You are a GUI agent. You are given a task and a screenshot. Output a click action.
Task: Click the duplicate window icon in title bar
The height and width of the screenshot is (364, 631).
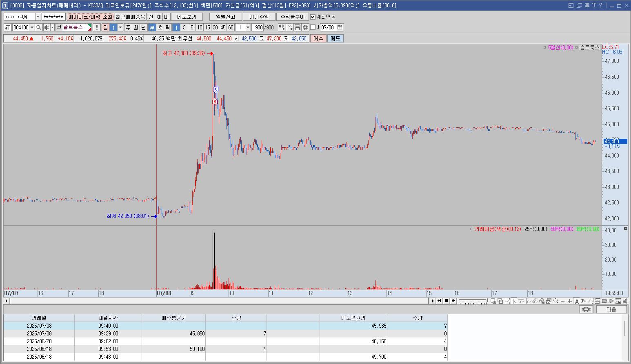pos(579,5)
